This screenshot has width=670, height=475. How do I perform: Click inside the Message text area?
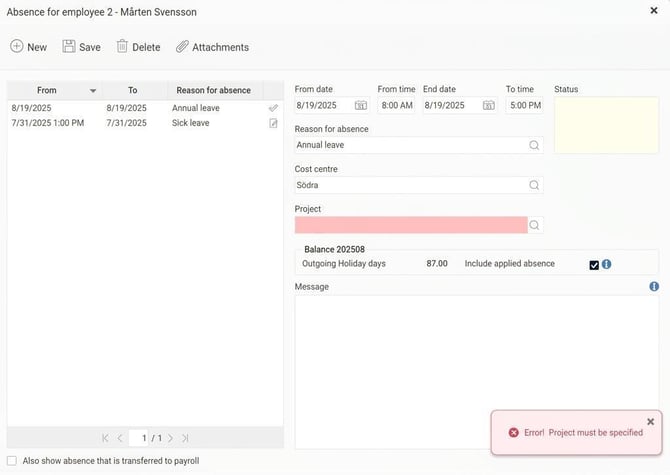tap(477, 372)
